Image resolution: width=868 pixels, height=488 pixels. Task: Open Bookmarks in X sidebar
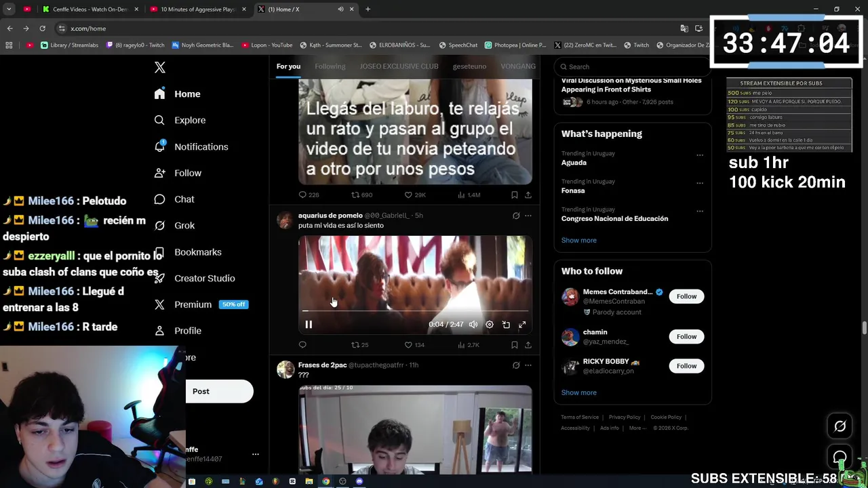click(x=188, y=251)
